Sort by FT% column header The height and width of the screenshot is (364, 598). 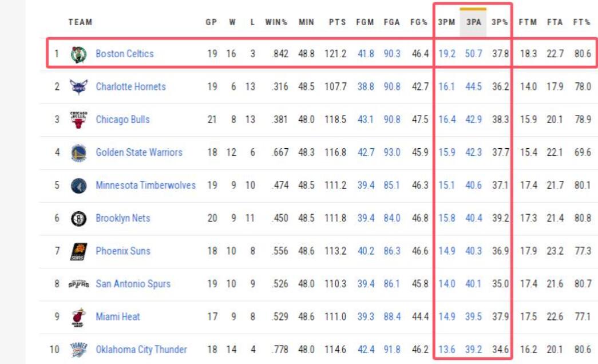[581, 22]
